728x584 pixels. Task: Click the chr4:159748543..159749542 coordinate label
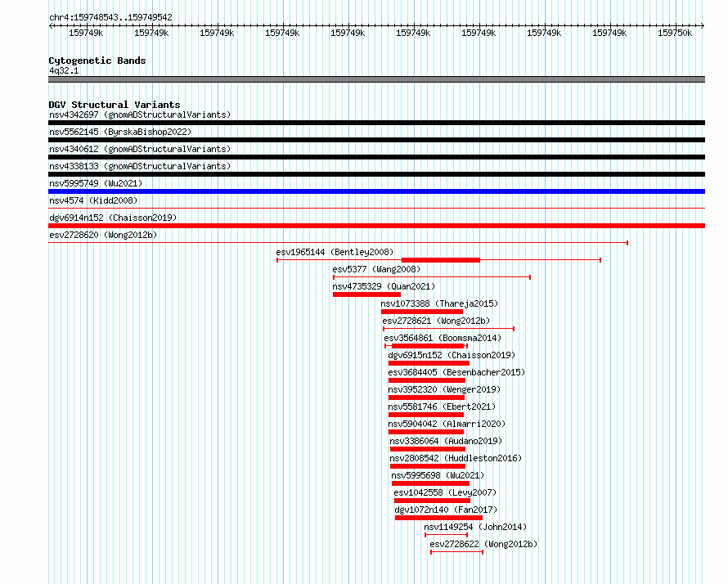[111, 17]
